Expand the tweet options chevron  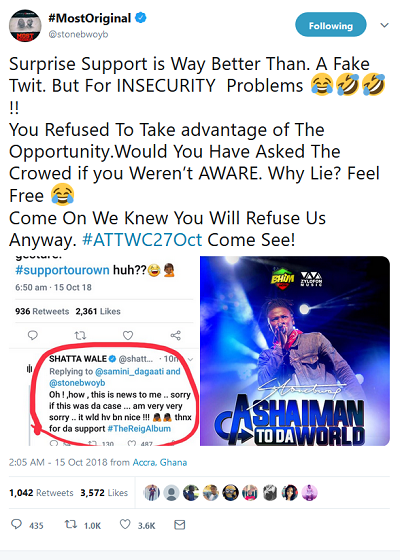pyautogui.click(x=384, y=25)
